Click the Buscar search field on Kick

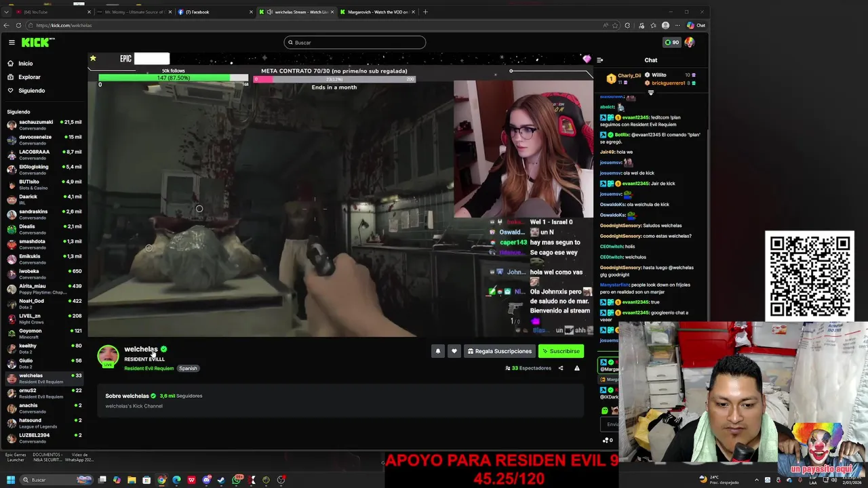pos(355,42)
